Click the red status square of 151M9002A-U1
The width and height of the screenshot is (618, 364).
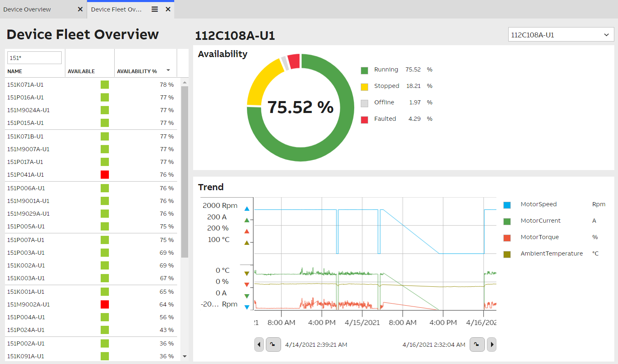pyautogui.click(x=105, y=304)
